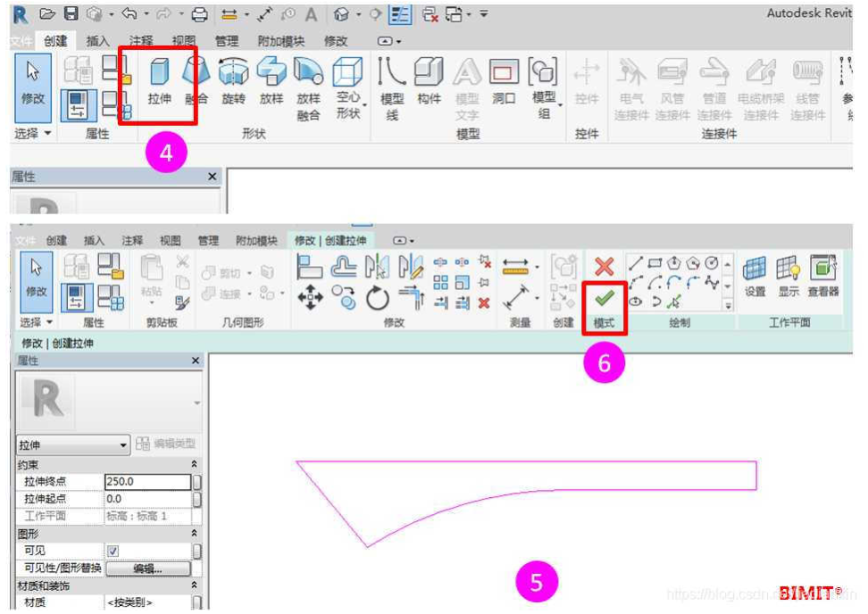This screenshot has height=614, width=868.
Task: Toggle the 可见 (Visible) checkbox
Action: 113,552
